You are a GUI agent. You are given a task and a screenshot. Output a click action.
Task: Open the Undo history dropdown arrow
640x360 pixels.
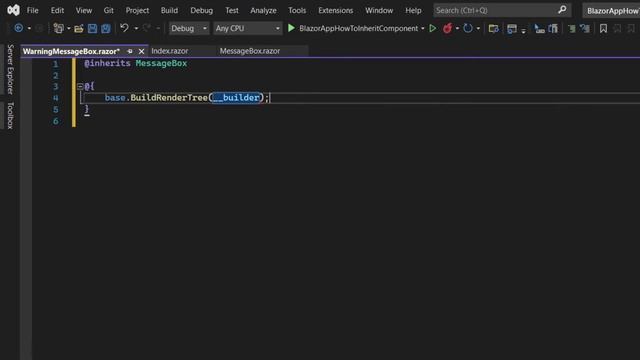point(136,29)
